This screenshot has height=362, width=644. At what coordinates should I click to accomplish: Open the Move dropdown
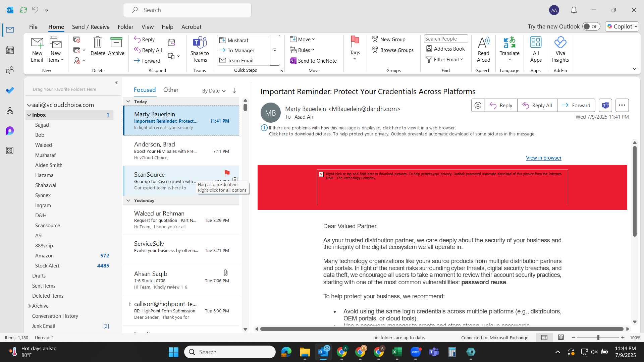303,39
